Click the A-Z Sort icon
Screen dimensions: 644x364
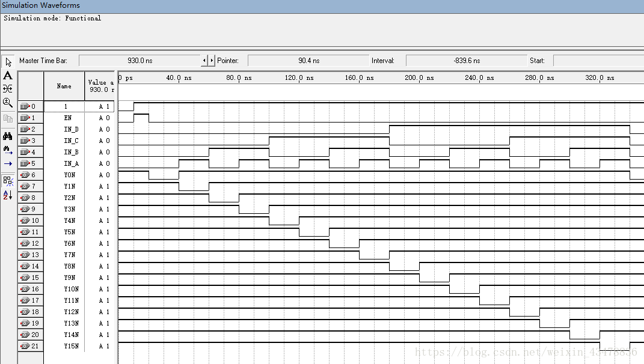pos(8,195)
